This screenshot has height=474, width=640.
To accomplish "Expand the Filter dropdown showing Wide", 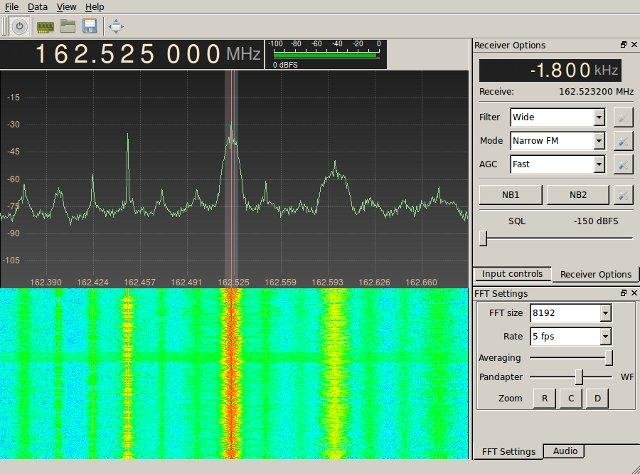I will (557, 118).
